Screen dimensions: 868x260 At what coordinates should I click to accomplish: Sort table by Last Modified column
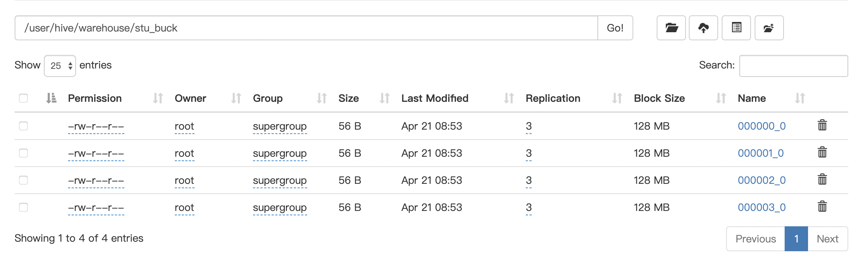coord(434,98)
